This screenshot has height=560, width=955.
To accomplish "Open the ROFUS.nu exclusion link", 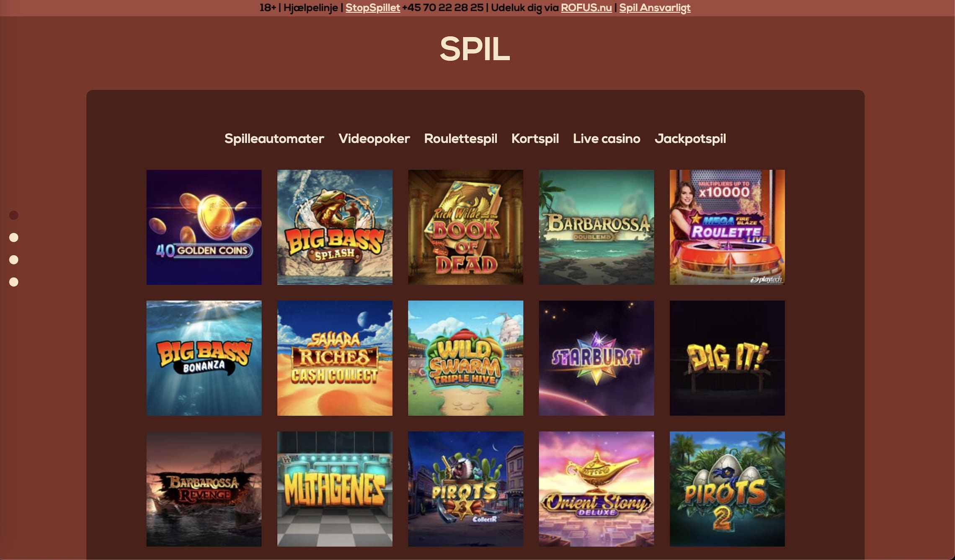I will pyautogui.click(x=586, y=8).
